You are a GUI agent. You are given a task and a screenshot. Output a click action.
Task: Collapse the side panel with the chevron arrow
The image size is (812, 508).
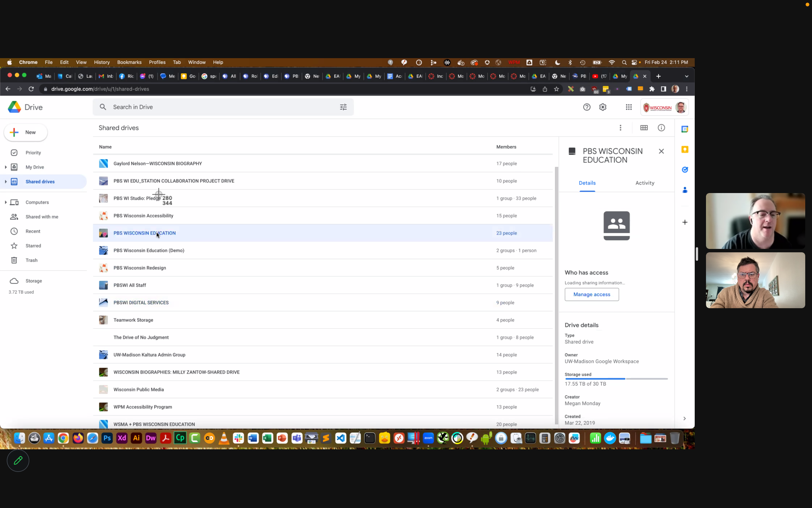(684, 418)
